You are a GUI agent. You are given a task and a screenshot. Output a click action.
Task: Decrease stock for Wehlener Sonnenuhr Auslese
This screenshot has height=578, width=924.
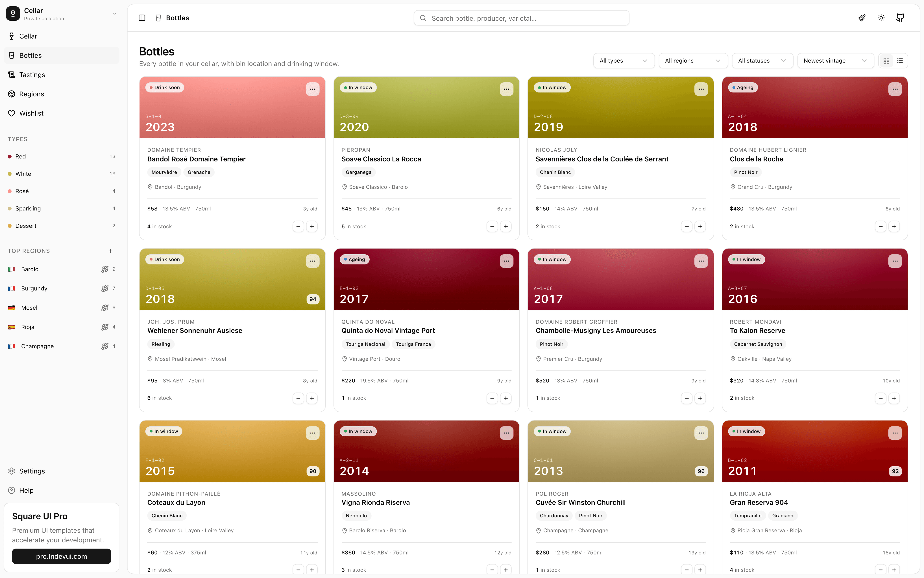pyautogui.click(x=298, y=398)
